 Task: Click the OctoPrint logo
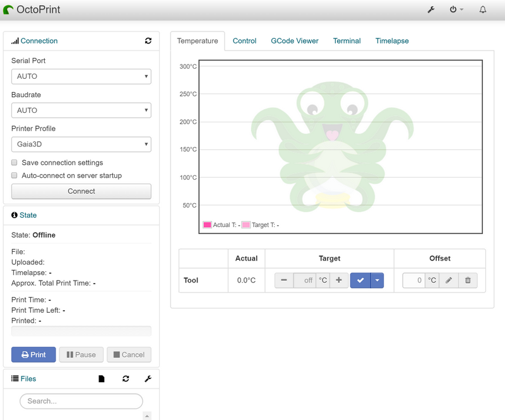coord(32,9)
